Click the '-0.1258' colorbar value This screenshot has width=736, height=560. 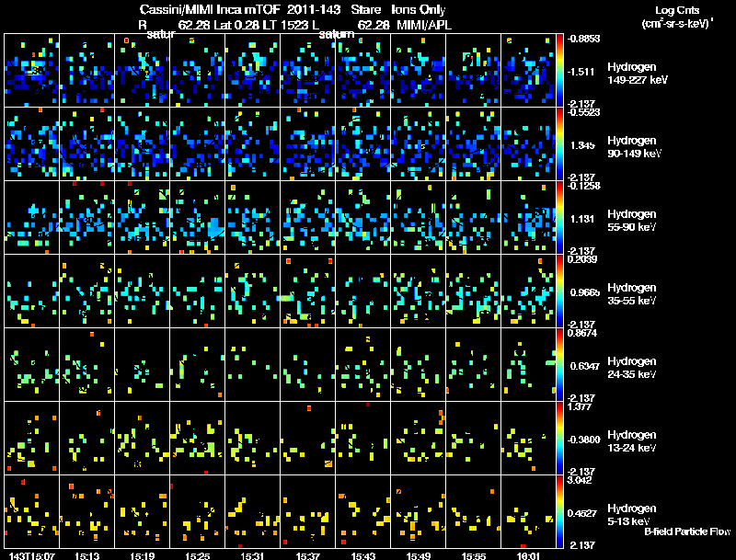tap(583, 186)
